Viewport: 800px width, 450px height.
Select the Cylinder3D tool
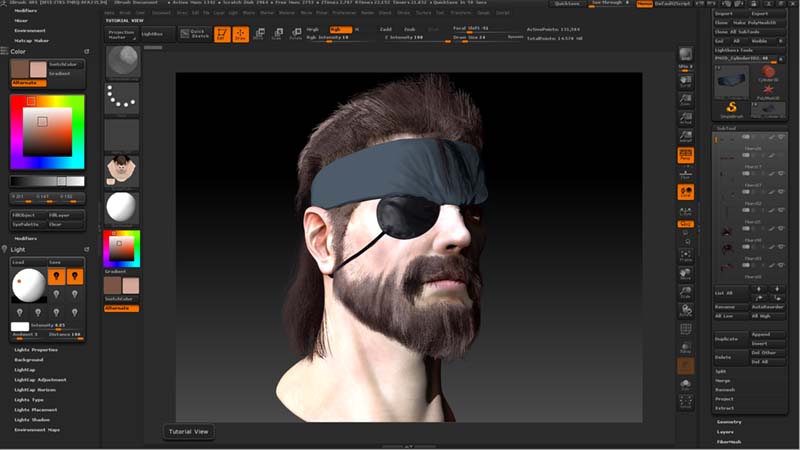coord(768,73)
